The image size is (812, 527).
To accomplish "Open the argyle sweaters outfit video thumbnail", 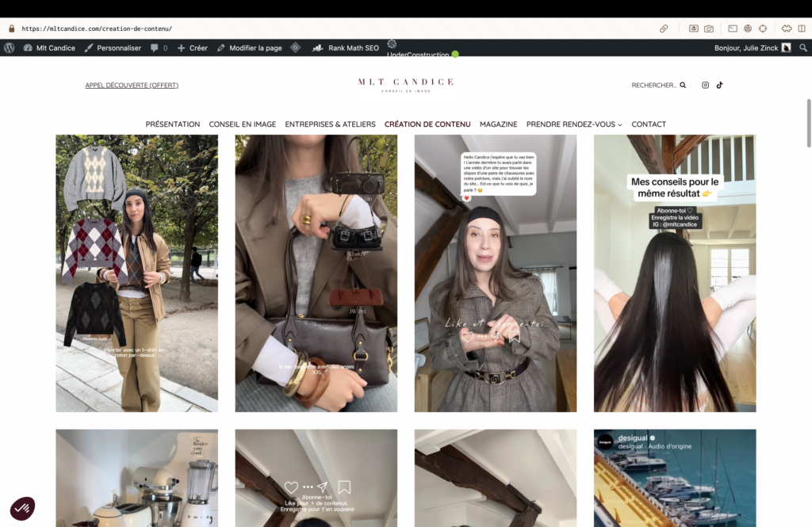I will pyautogui.click(x=136, y=273).
